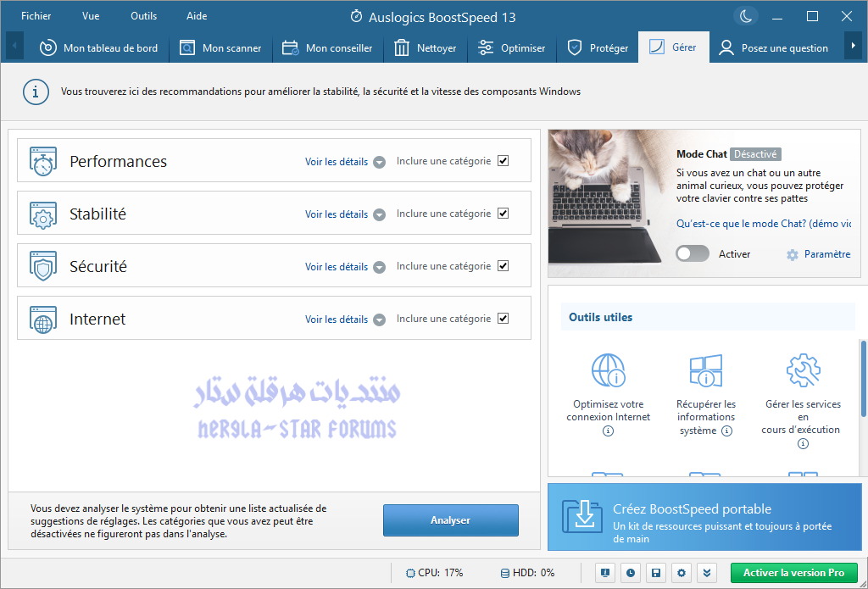This screenshot has width=868, height=589.
Task: Click Activer la version Pro button
Action: click(x=793, y=573)
